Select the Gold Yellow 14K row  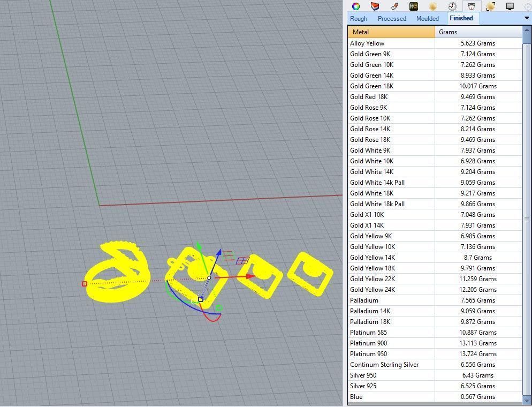point(435,257)
